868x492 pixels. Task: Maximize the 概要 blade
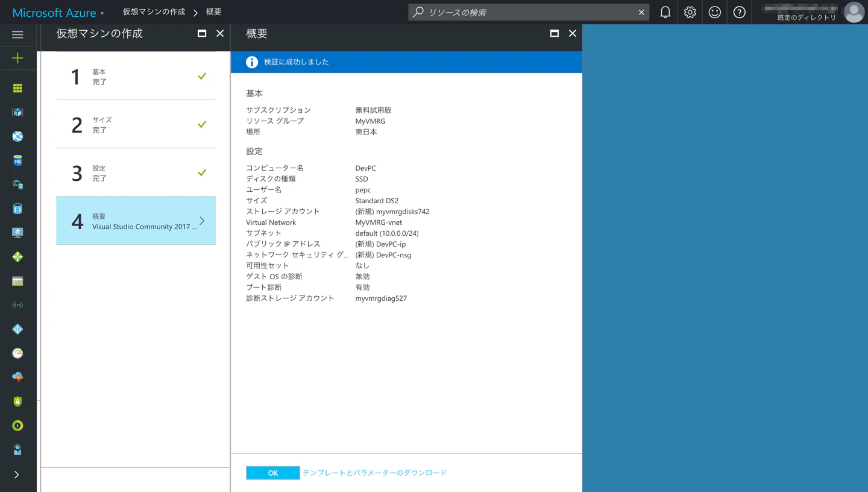point(555,33)
